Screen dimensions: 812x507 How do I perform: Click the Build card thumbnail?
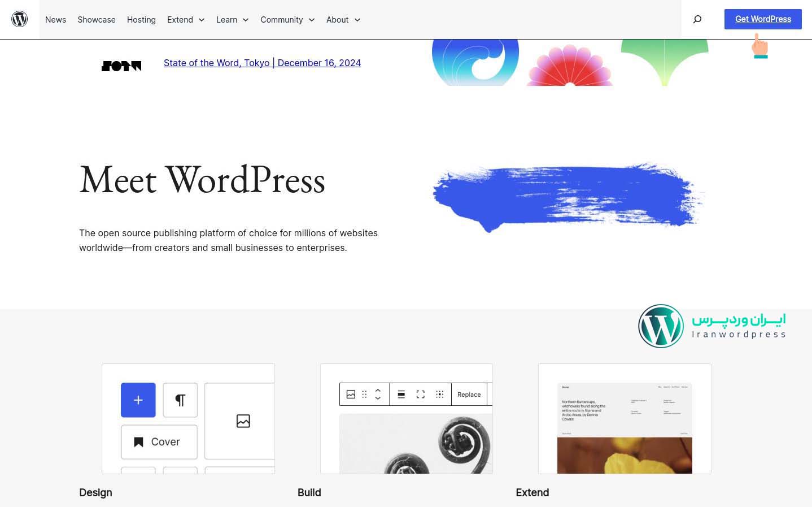point(407,419)
